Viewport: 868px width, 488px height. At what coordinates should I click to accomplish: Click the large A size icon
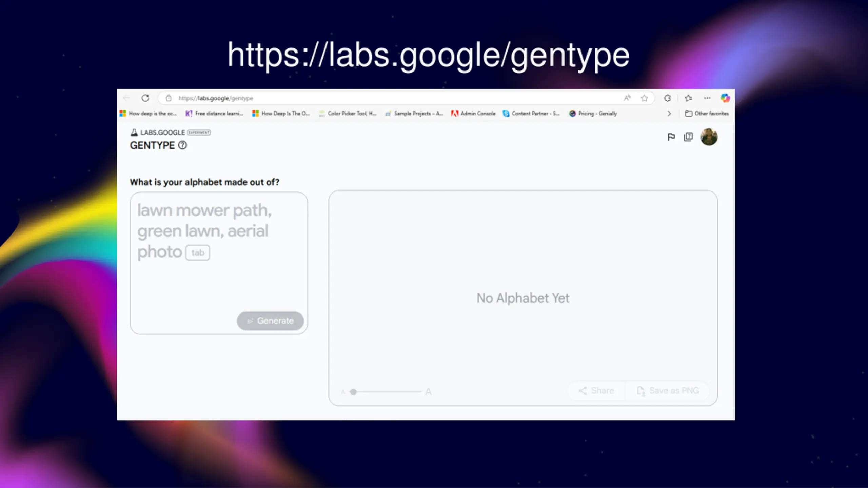[428, 392]
